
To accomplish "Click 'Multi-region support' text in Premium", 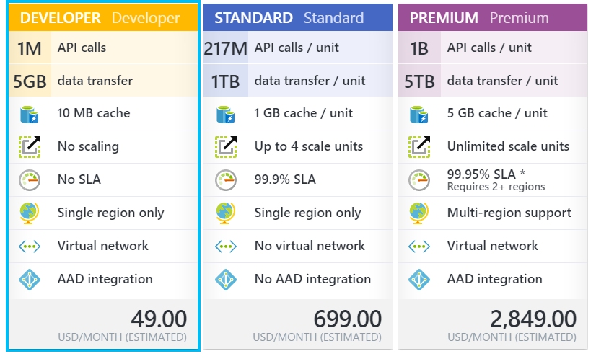I will [509, 213].
